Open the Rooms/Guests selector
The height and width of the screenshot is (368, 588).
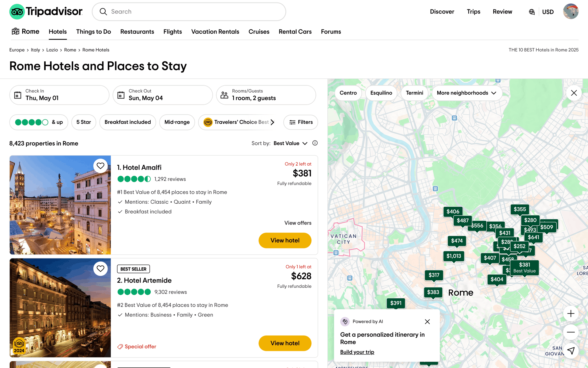tap(266, 95)
